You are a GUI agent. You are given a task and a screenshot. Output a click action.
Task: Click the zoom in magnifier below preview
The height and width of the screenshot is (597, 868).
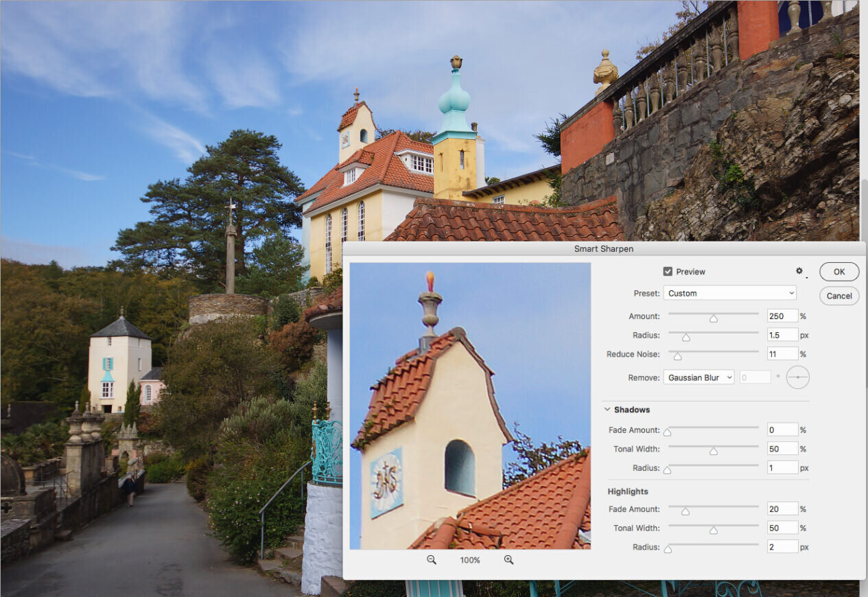[x=508, y=560]
